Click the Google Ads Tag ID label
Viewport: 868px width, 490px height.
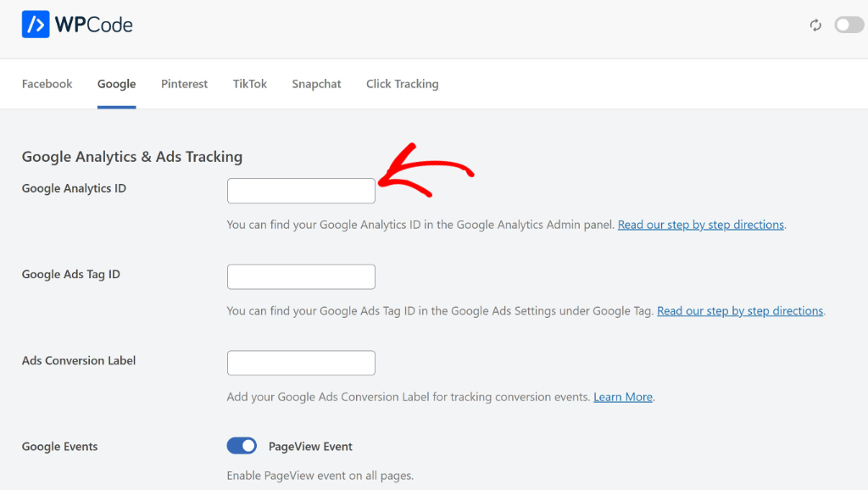click(x=71, y=274)
